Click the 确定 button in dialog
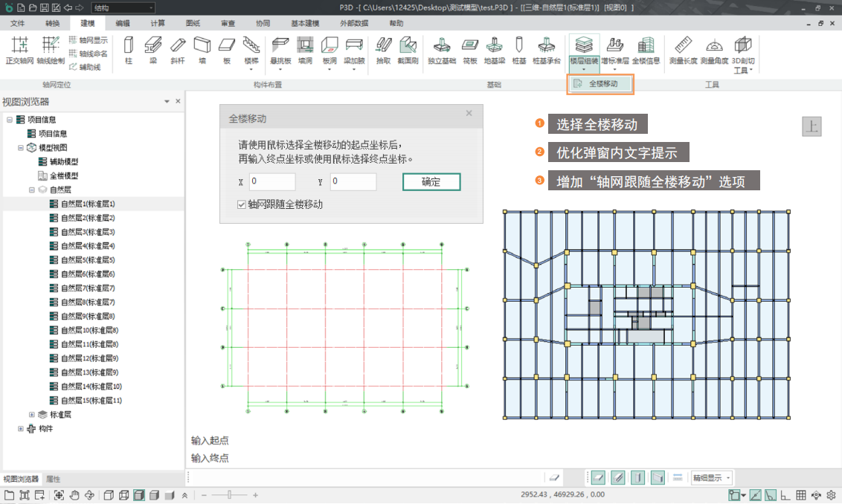Screen dimensions: 842x504 pyautogui.click(x=431, y=181)
